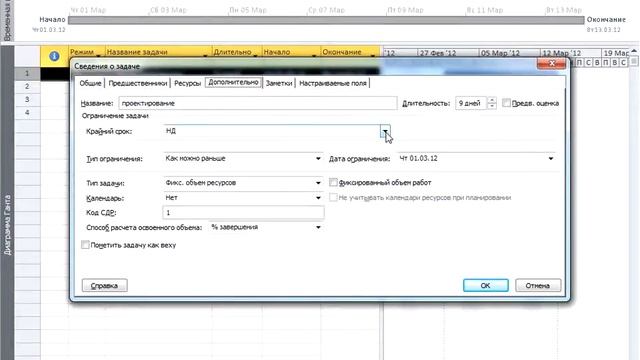Confirm with the ОК button
This screenshot has height=360, width=640.
(x=486, y=285)
